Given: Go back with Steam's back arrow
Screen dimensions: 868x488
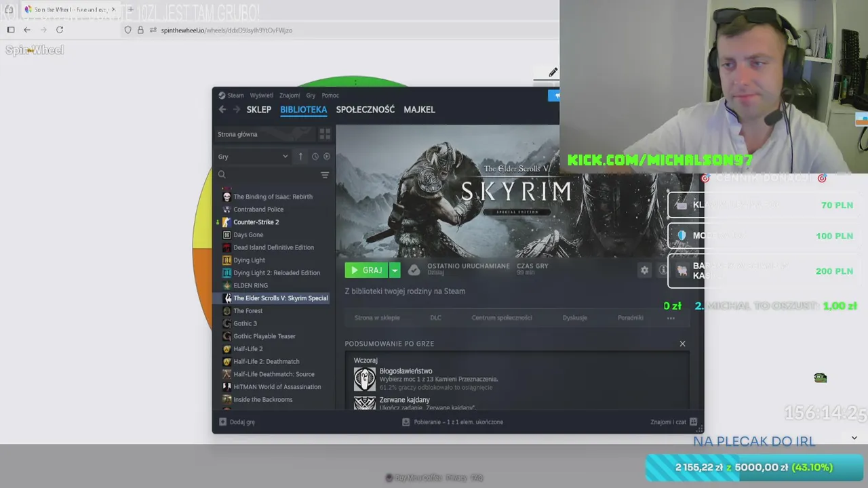Looking at the screenshot, I should coord(222,109).
